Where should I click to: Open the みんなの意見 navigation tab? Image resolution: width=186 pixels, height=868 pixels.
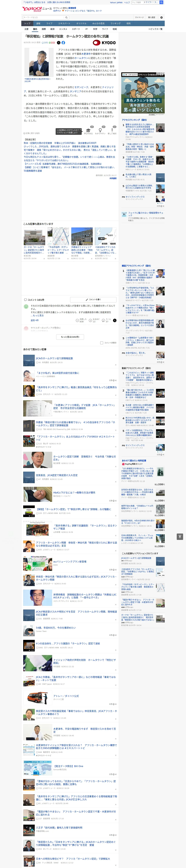coord(98,24)
